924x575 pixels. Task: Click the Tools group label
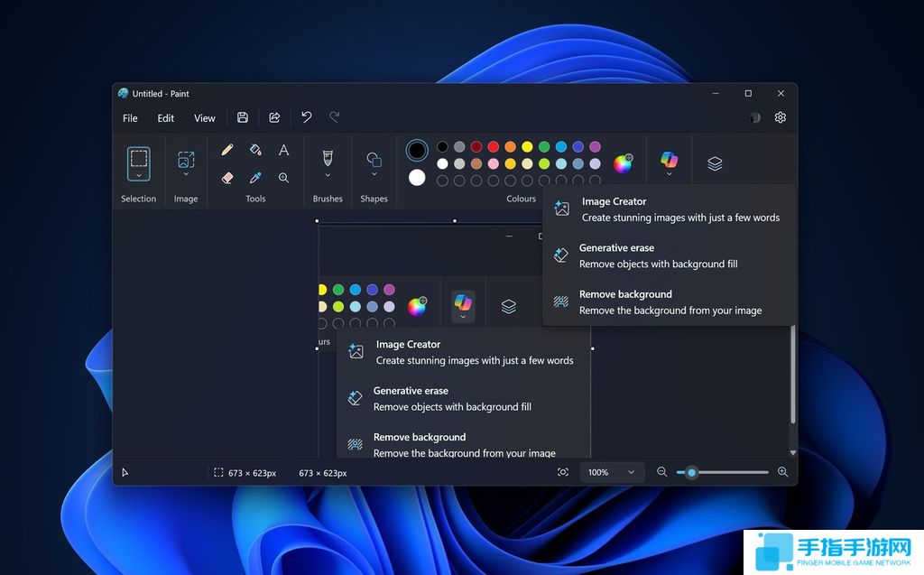[255, 199]
